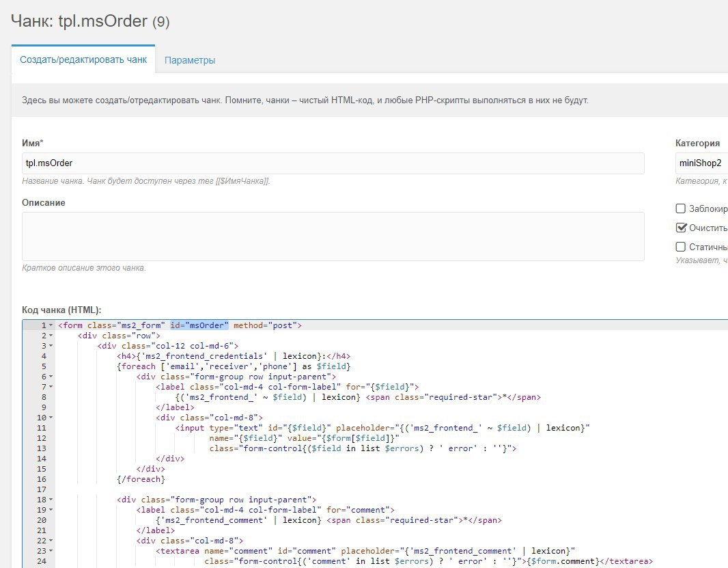Image resolution: width=728 pixels, height=568 pixels.
Task: Enable the Статичный checkbox
Action: 681,247
